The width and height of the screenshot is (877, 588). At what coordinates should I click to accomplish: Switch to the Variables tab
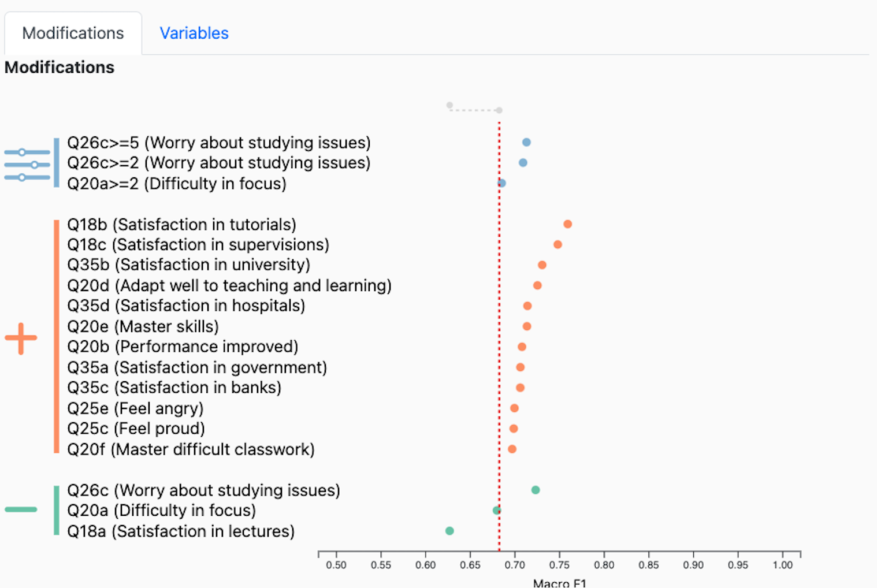pyautogui.click(x=194, y=34)
